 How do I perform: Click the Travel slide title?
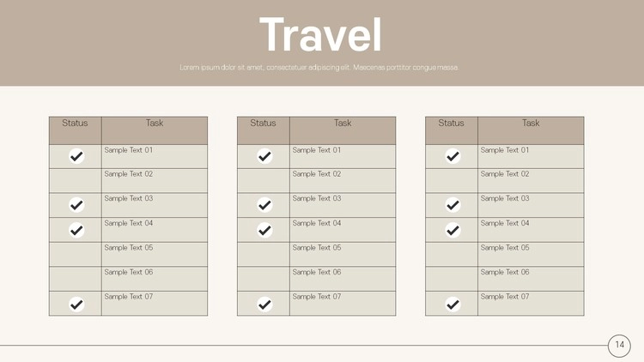coord(320,35)
